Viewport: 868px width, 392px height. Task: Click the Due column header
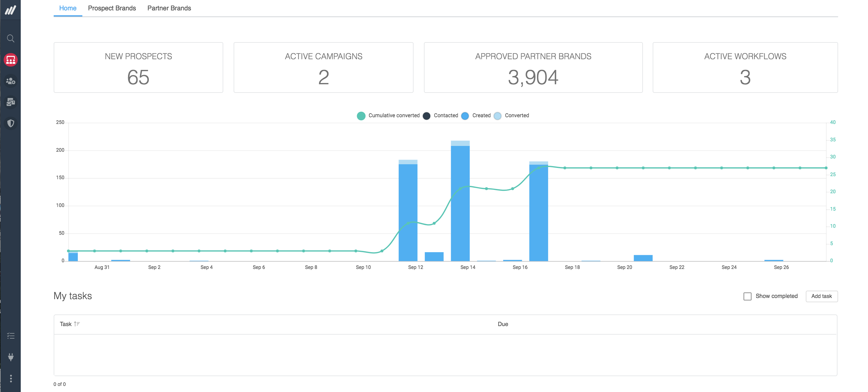pos(503,324)
